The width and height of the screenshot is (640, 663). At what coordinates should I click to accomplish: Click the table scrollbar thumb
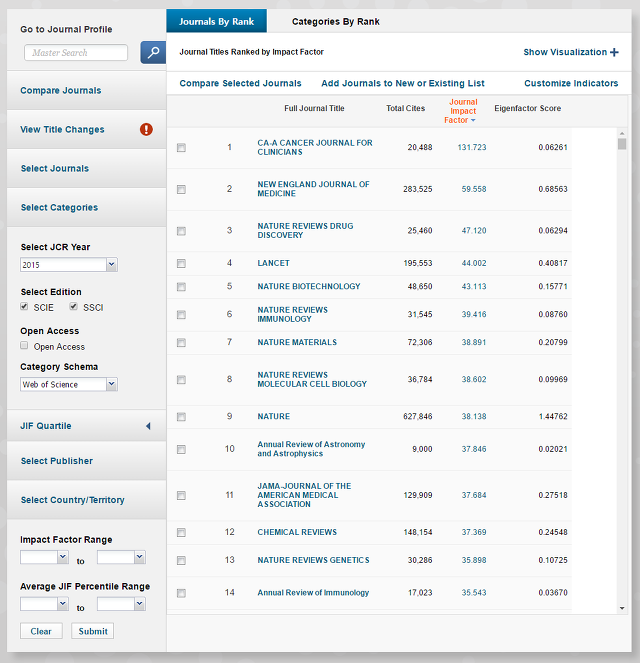622,144
